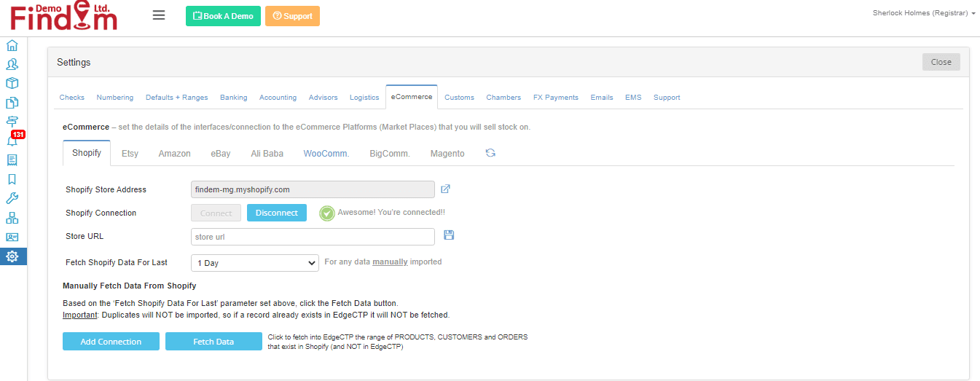Image resolution: width=980 pixels, height=381 pixels.
Task: Click the refresh platforms icon after Magento
Action: pos(490,153)
